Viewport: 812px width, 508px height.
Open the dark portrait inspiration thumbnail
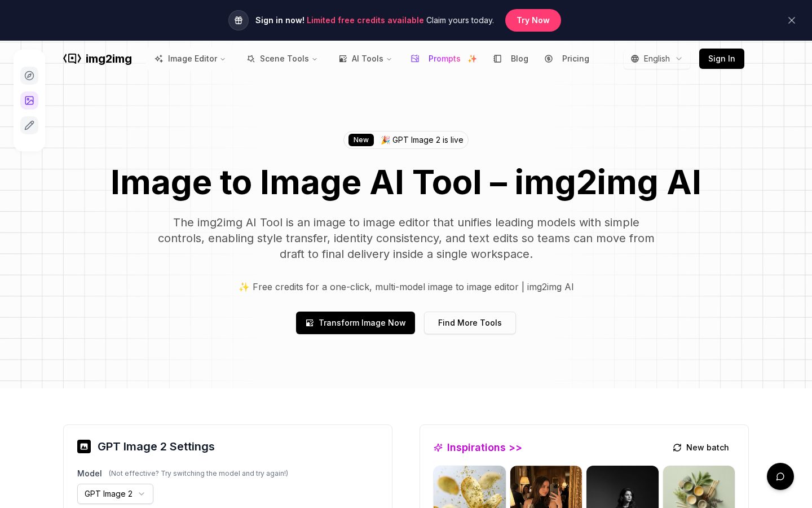point(623,487)
